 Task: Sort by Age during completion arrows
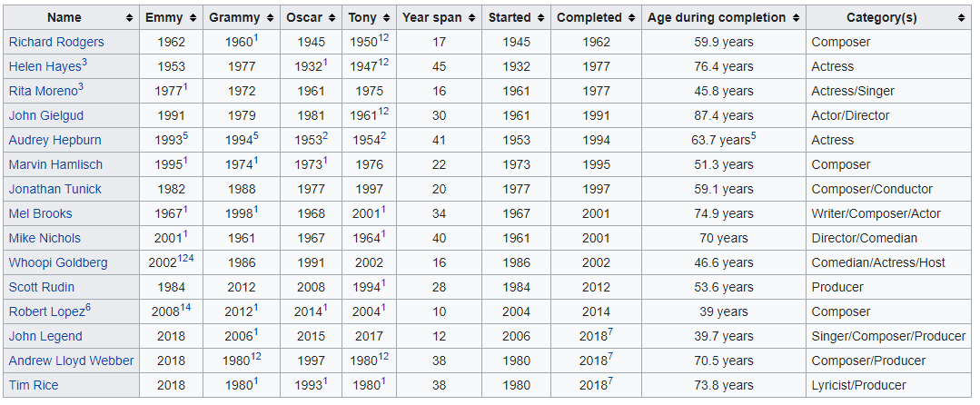pos(796,18)
